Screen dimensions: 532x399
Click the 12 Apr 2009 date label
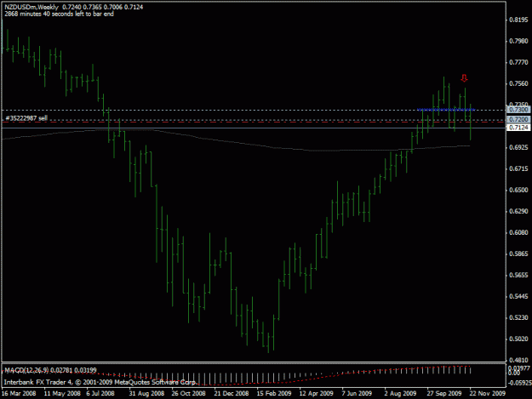[x=316, y=393]
